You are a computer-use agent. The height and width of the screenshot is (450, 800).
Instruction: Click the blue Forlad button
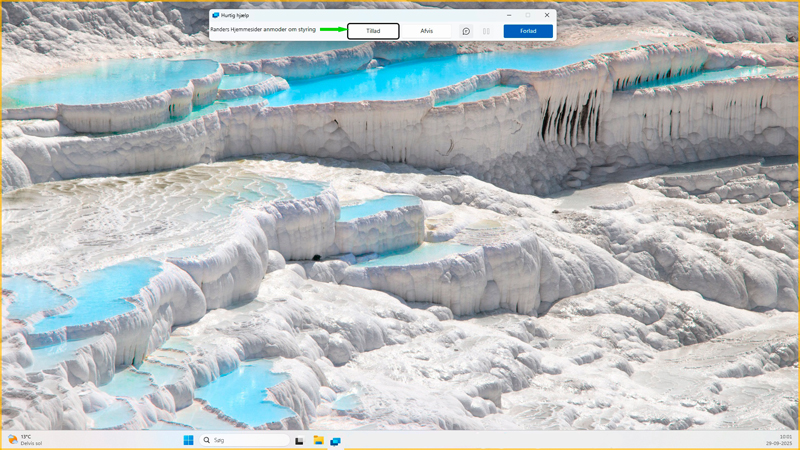point(528,31)
